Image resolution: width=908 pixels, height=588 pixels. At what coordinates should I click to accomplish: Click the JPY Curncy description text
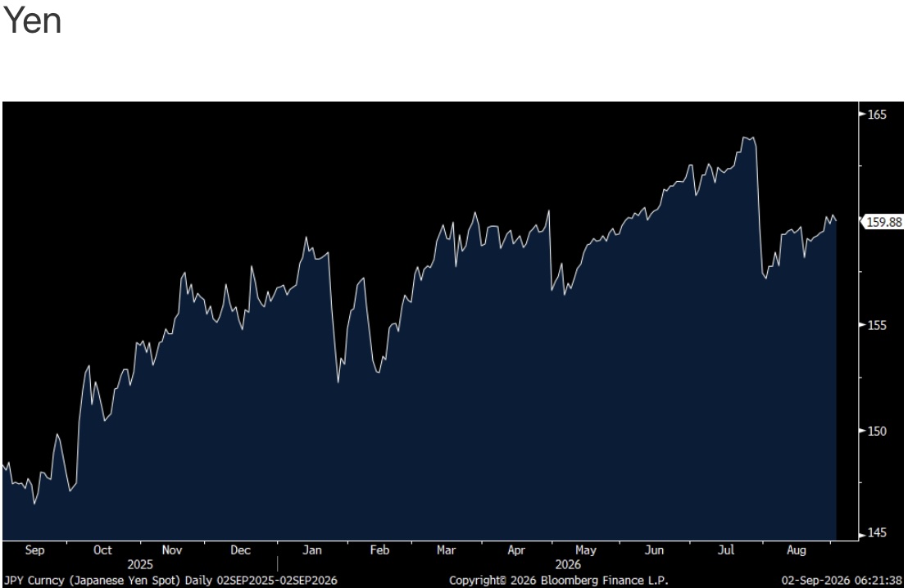click(x=170, y=581)
